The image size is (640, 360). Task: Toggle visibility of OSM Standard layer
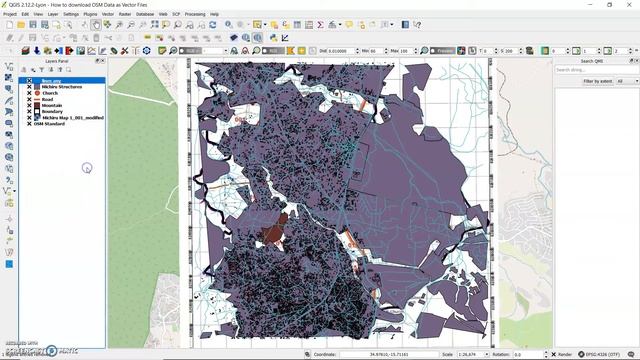click(x=29, y=124)
